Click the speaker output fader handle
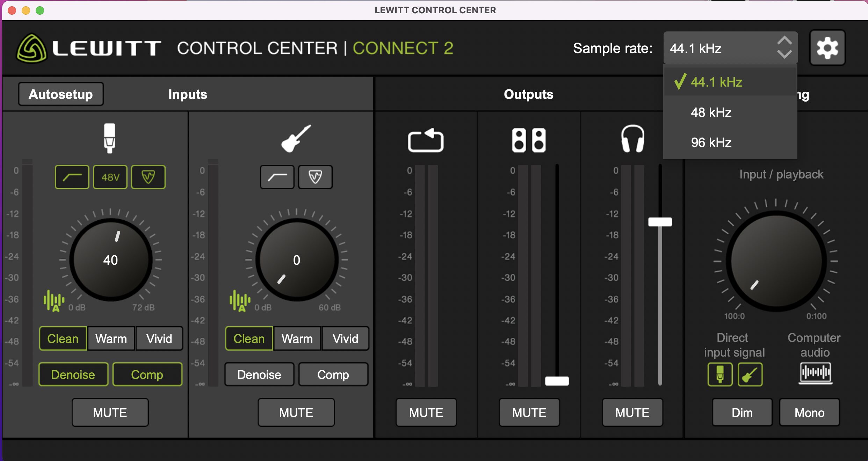 point(557,381)
